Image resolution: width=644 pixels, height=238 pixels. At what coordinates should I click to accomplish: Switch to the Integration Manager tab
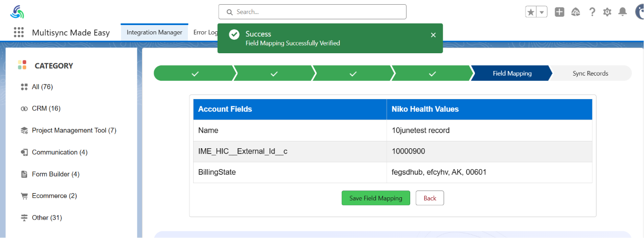(154, 32)
